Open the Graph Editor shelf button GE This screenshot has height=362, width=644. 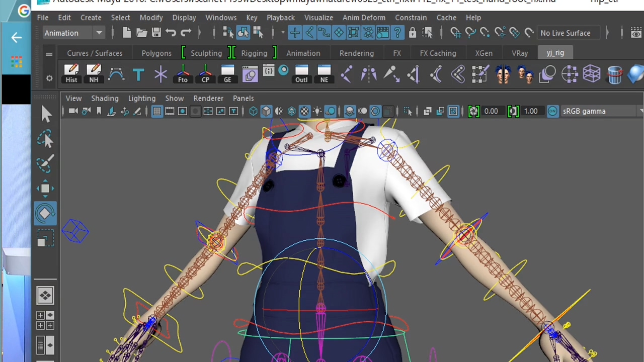pos(227,74)
